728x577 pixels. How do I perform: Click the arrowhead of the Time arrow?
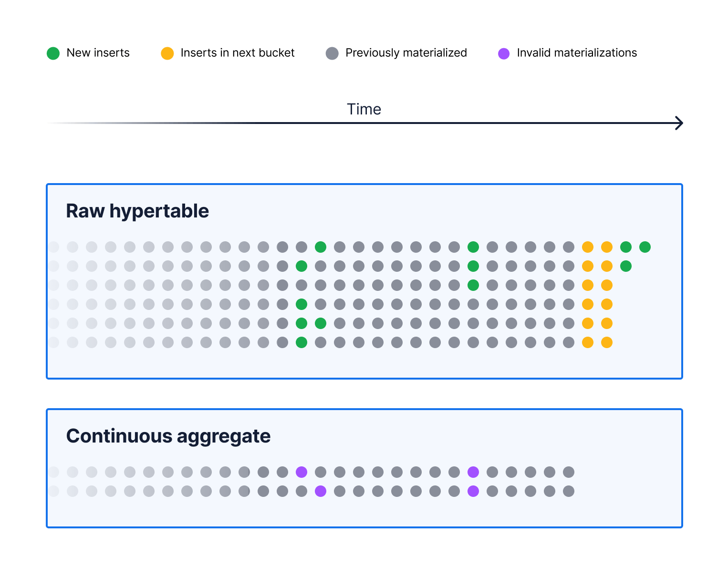tap(679, 123)
